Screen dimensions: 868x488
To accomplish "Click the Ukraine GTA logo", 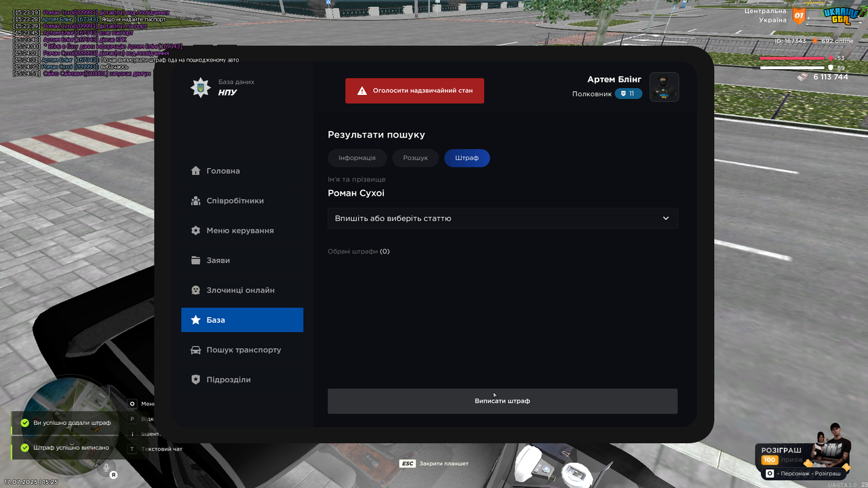I will click(841, 16).
